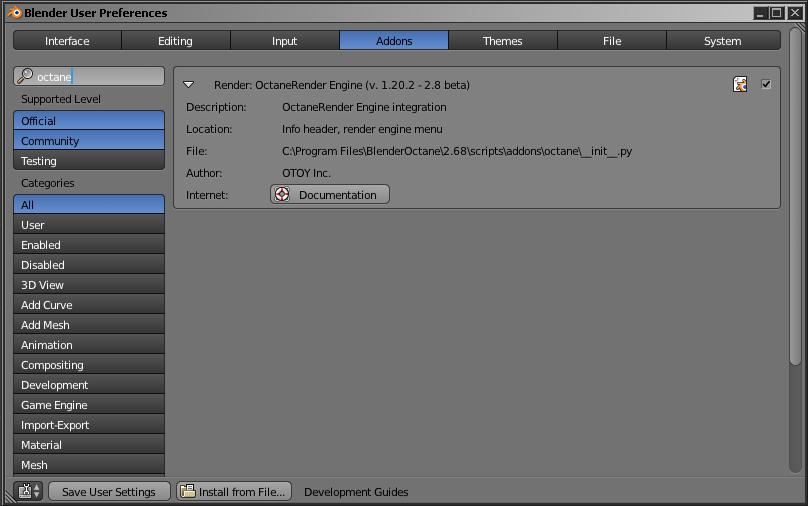Switch to the Themes tab
Image resolution: width=808 pixels, height=506 pixels.
[x=502, y=41]
